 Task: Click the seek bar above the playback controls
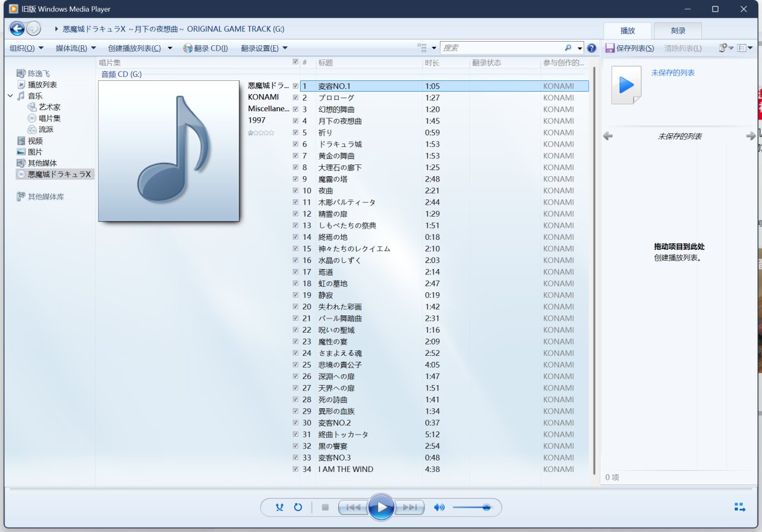coord(381,490)
